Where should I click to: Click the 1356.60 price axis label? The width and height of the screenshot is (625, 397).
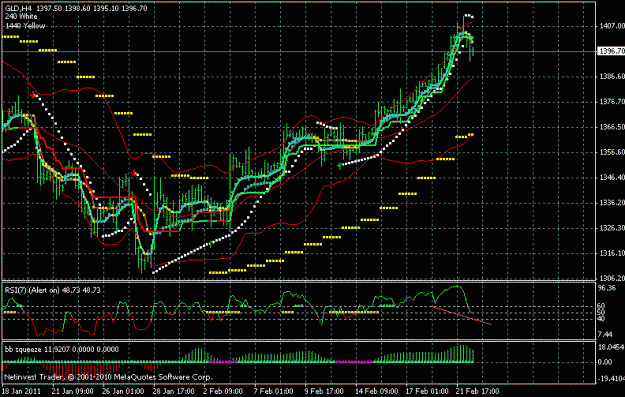(612, 152)
